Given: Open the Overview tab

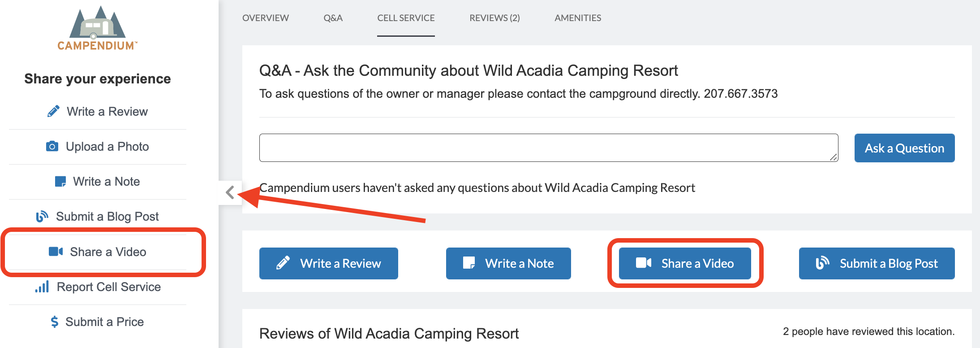Looking at the screenshot, I should [266, 18].
